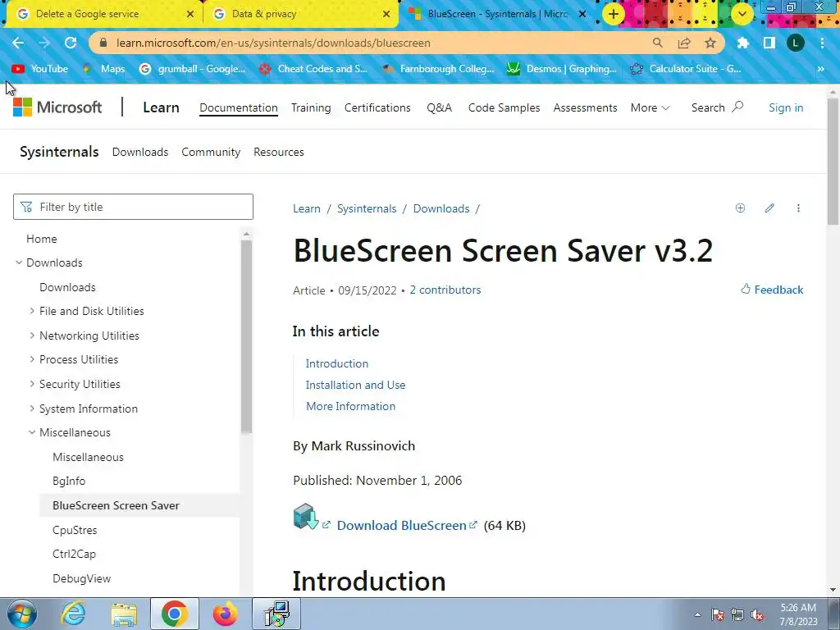Click the 2 contributors link

[x=445, y=290]
